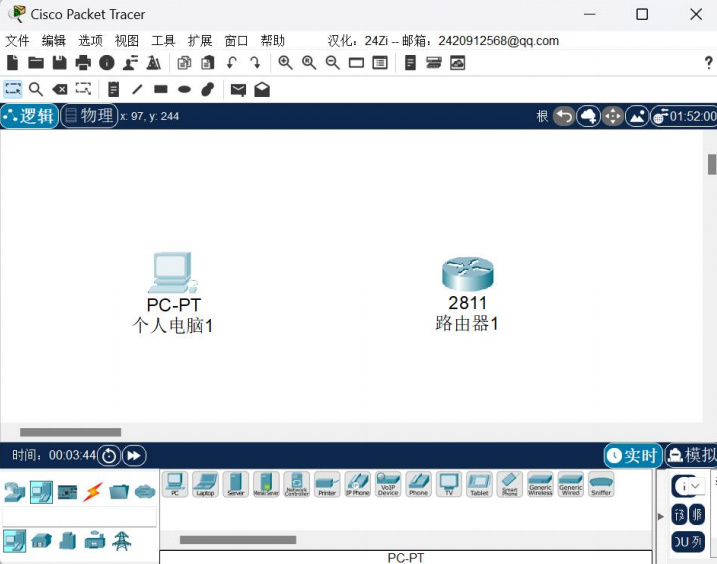Select IP Phone device in palette
Screen dimensions: 717x564
(x=358, y=484)
